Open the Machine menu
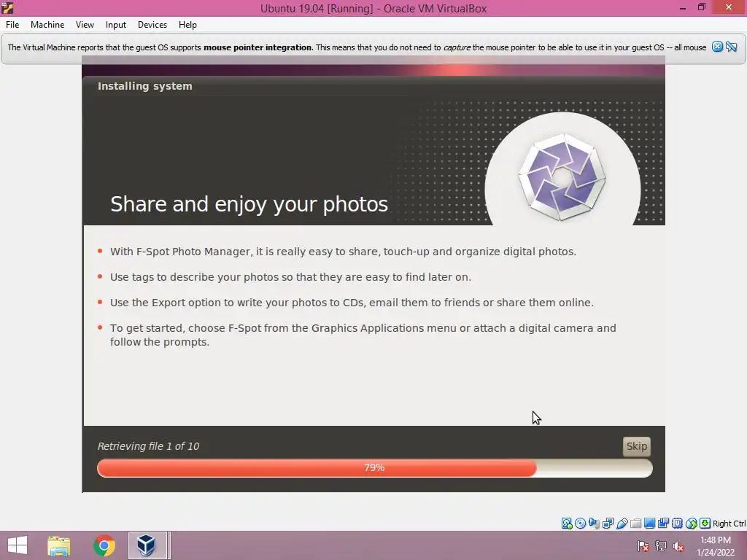Viewport: 747px width, 560px height. (47, 25)
